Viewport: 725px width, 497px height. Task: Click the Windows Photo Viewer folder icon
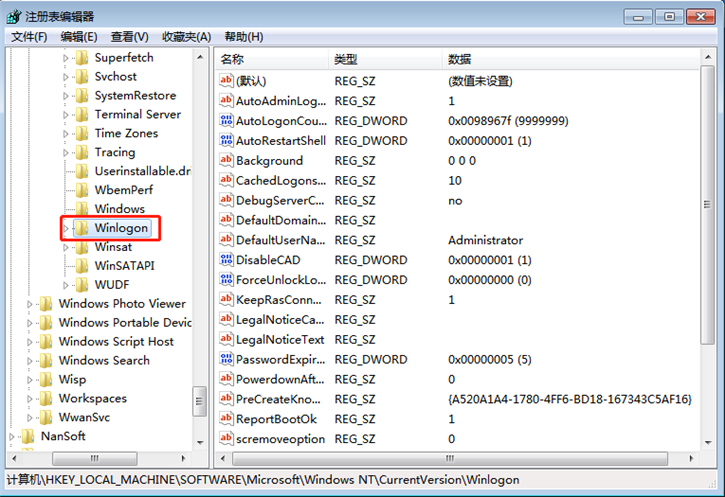[x=46, y=304]
